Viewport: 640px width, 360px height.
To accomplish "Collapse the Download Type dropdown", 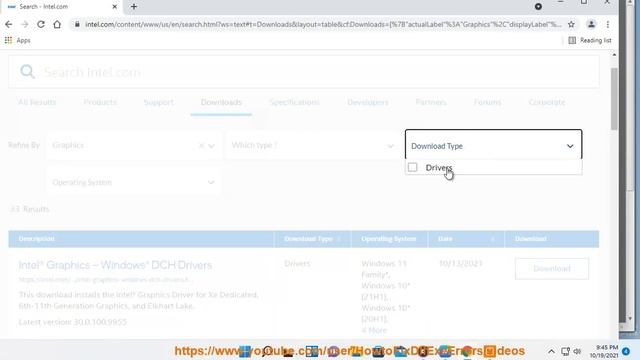I will pos(493,145).
